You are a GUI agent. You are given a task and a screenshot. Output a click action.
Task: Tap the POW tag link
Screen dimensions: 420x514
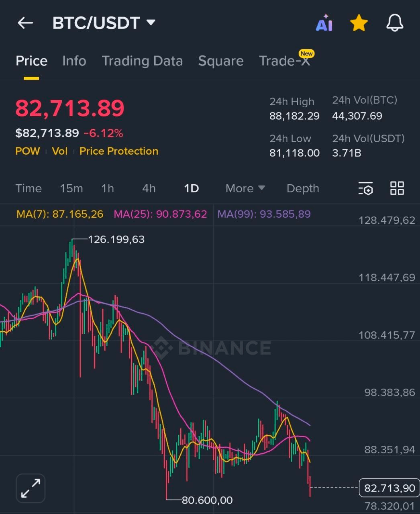tap(28, 151)
